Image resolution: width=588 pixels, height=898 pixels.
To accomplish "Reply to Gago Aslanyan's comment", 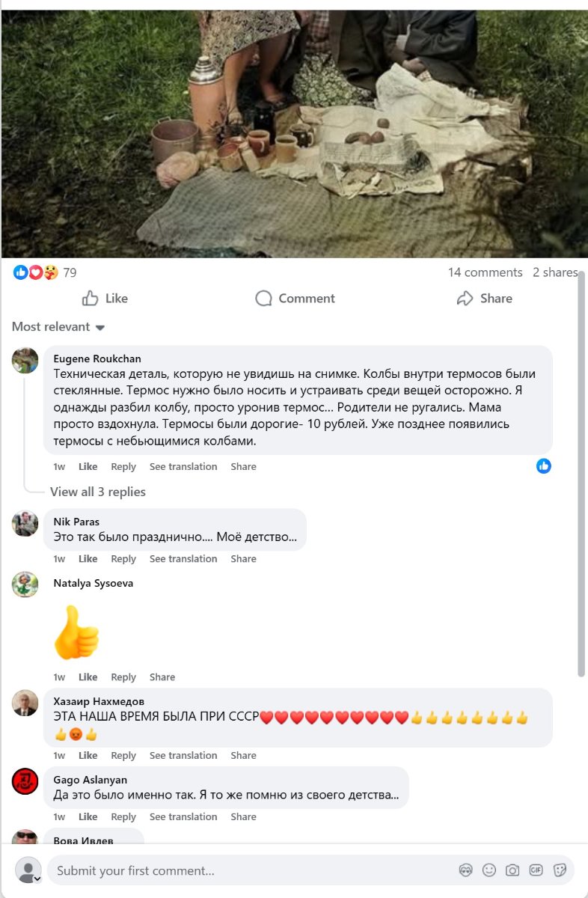I will point(123,817).
